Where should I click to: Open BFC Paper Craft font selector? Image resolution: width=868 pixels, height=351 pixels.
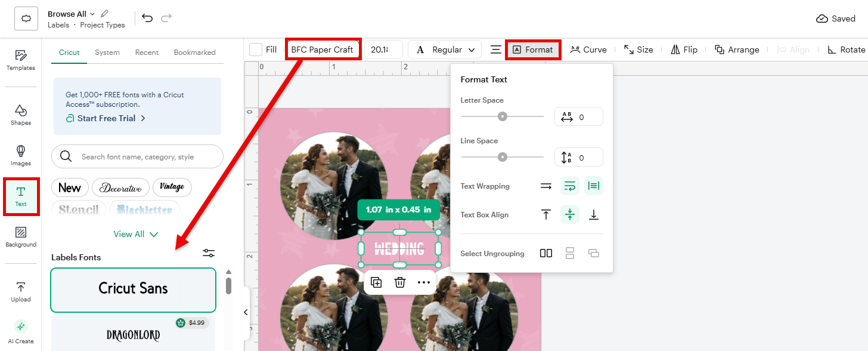(x=323, y=50)
